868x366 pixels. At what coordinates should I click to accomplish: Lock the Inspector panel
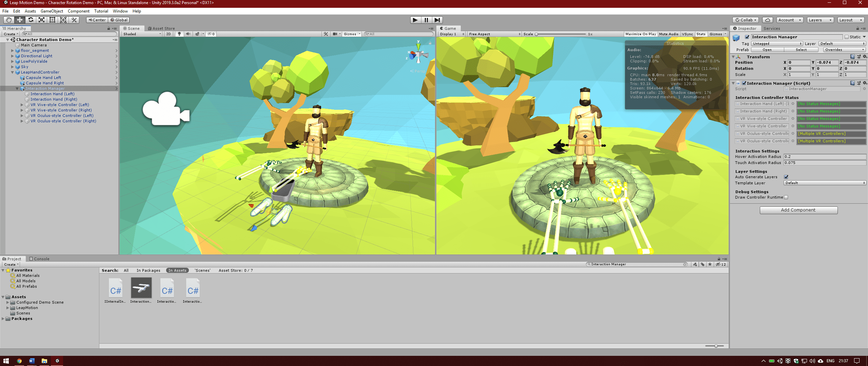(857, 28)
